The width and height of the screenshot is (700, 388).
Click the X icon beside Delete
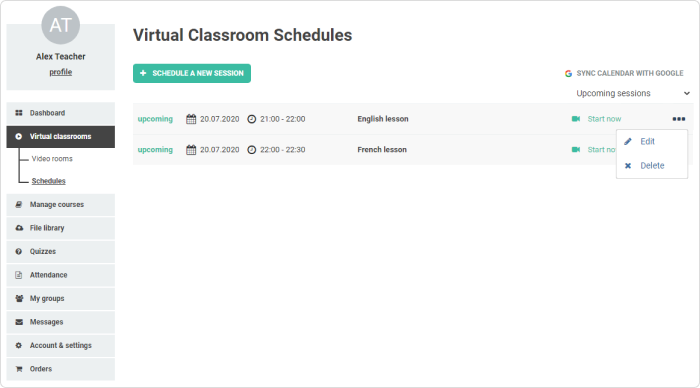(628, 166)
